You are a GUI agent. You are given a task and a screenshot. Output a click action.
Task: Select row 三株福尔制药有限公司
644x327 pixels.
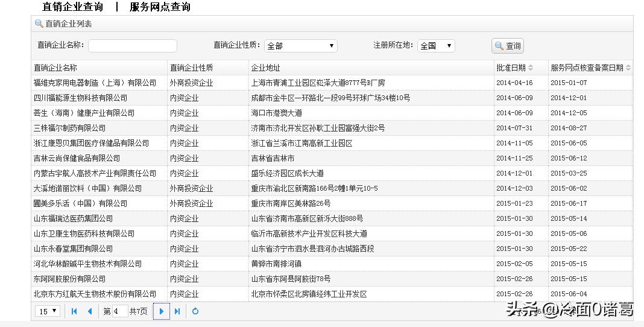tap(332, 128)
